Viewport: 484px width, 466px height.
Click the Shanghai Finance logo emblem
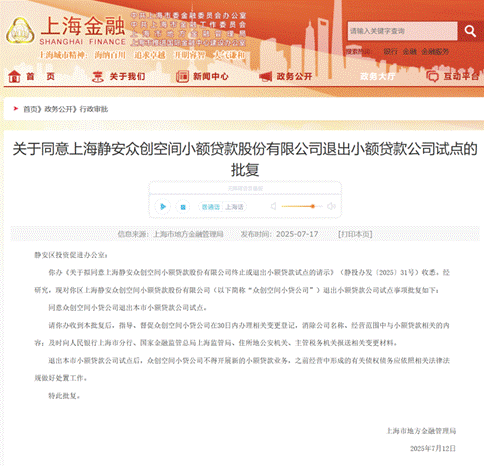point(20,31)
